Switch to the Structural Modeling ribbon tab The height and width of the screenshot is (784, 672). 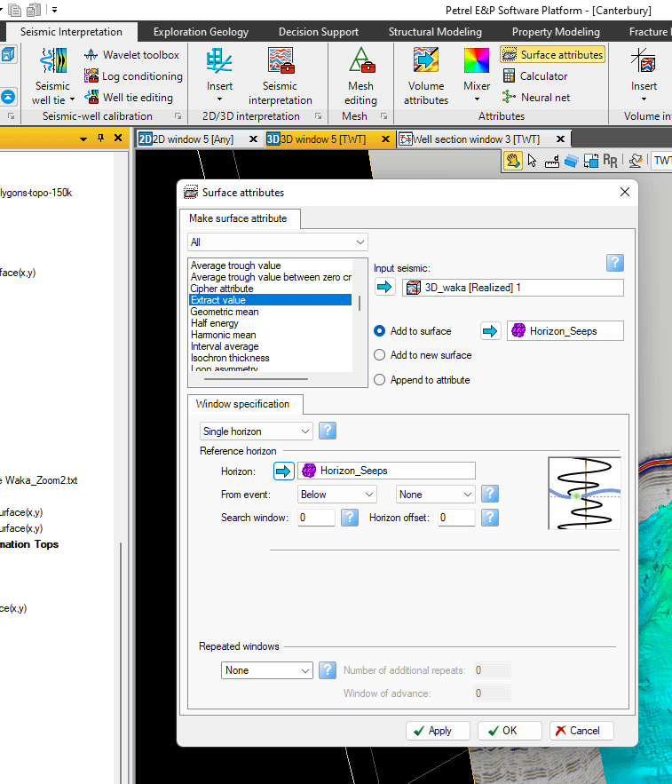(x=435, y=32)
